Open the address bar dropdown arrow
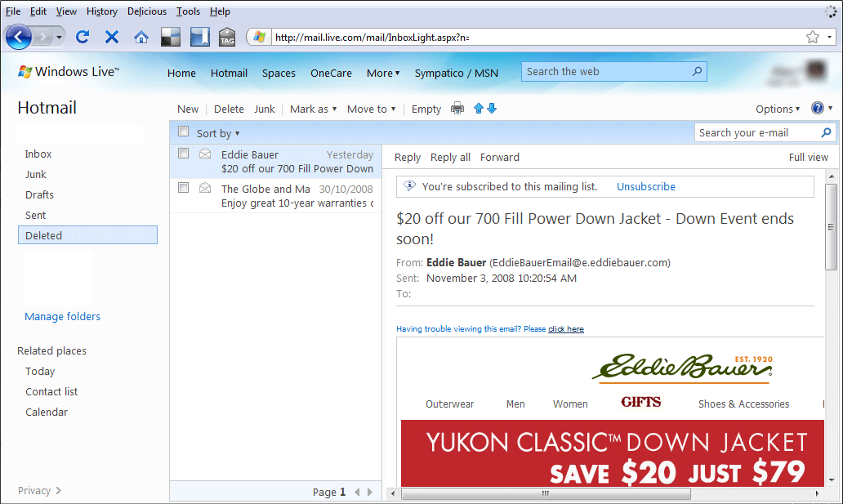 (830, 37)
